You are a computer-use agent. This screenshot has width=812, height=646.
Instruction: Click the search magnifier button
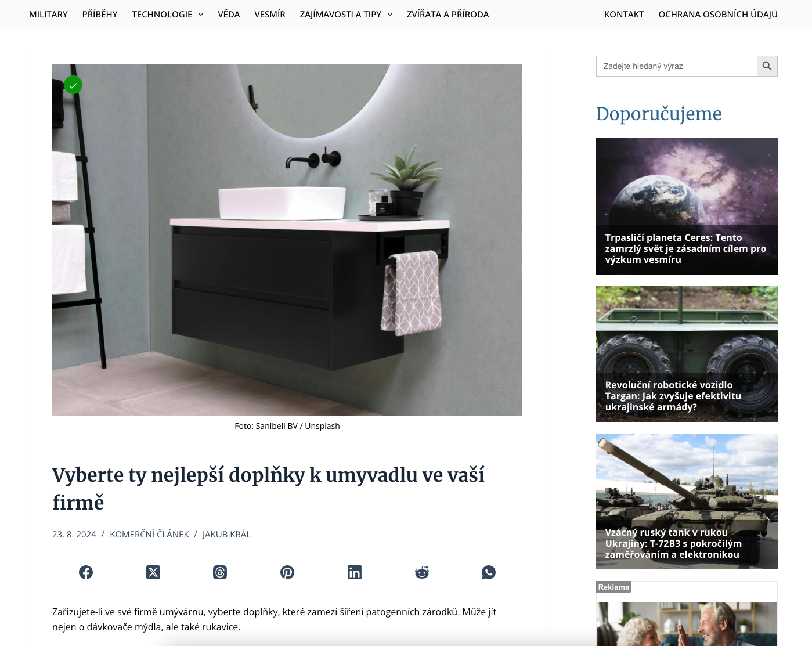tap(767, 66)
